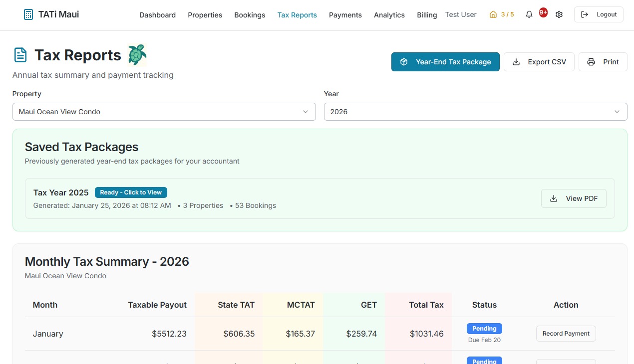Image resolution: width=634 pixels, height=364 pixels.
Task: Open settings with the gear icon
Action: 559,15
